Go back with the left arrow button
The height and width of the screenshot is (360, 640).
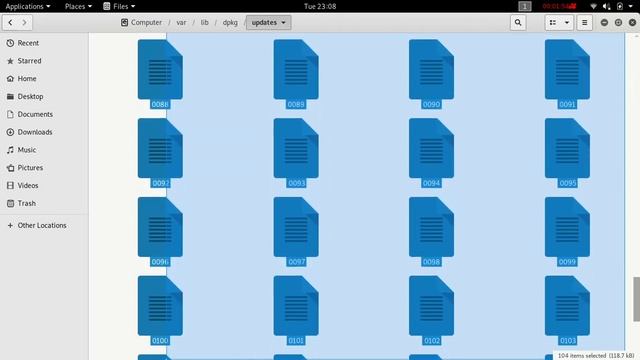pyautogui.click(x=10, y=22)
